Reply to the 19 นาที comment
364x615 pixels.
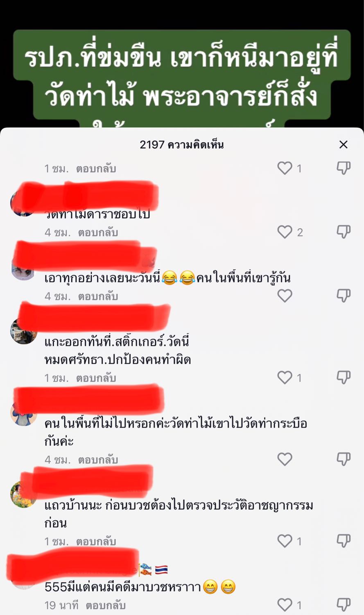point(106,605)
